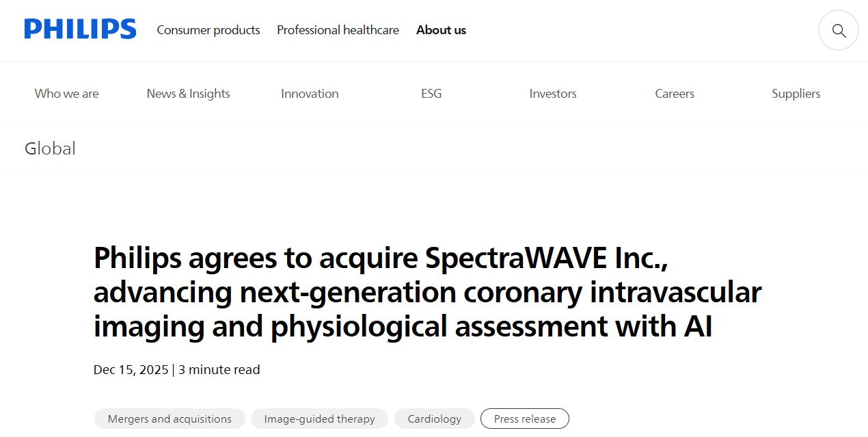Select the Mergers and acquisitions tag
This screenshot has width=868, height=437.
click(169, 419)
